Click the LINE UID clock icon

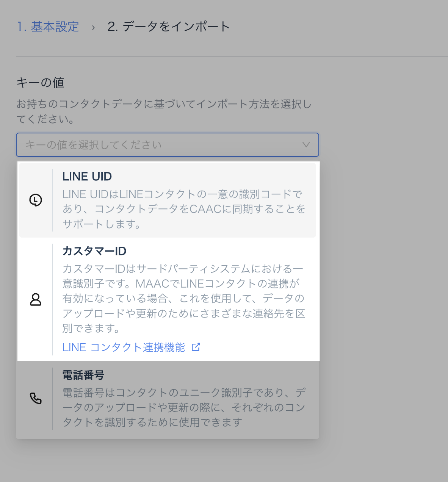pos(36,200)
